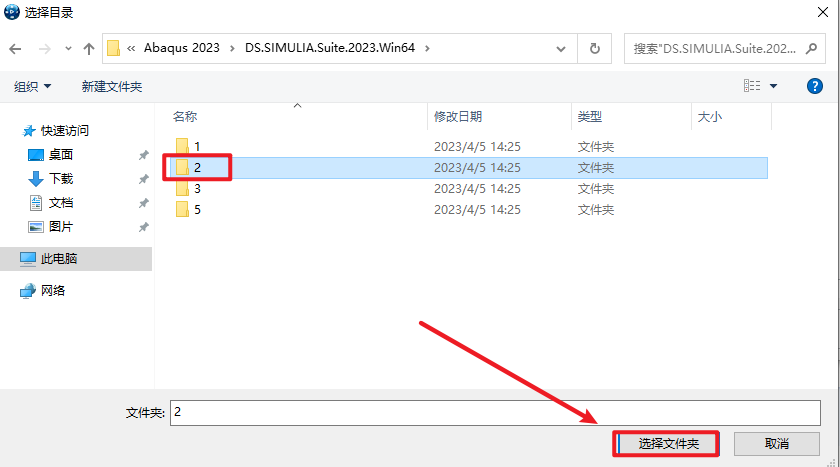This screenshot has width=840, height=467.
Task: Open the Organize (组织) dropdown menu
Action: (33, 87)
